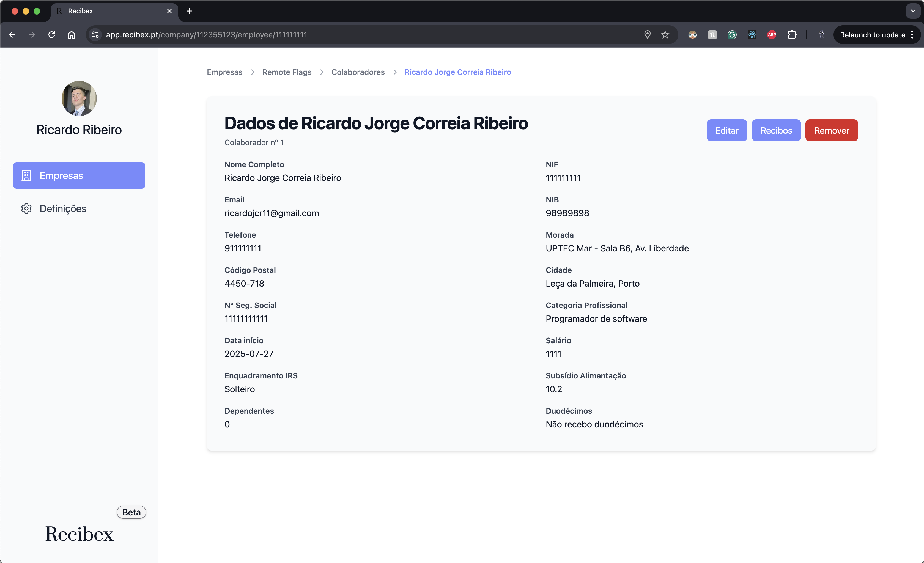
Task: Go to Empresas breadcrumb
Action: coord(225,72)
